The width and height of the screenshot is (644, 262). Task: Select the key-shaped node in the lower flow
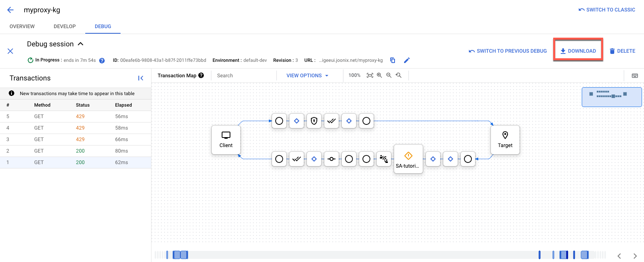(332, 159)
